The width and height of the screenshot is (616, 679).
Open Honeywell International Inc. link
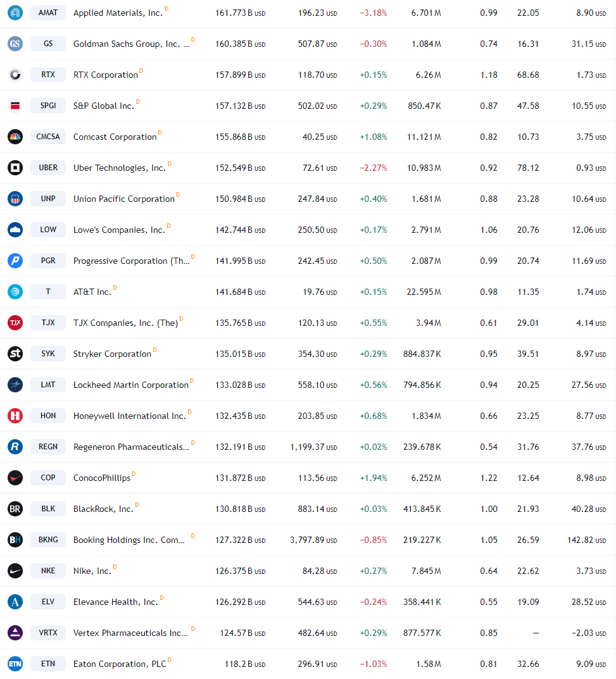click(130, 416)
